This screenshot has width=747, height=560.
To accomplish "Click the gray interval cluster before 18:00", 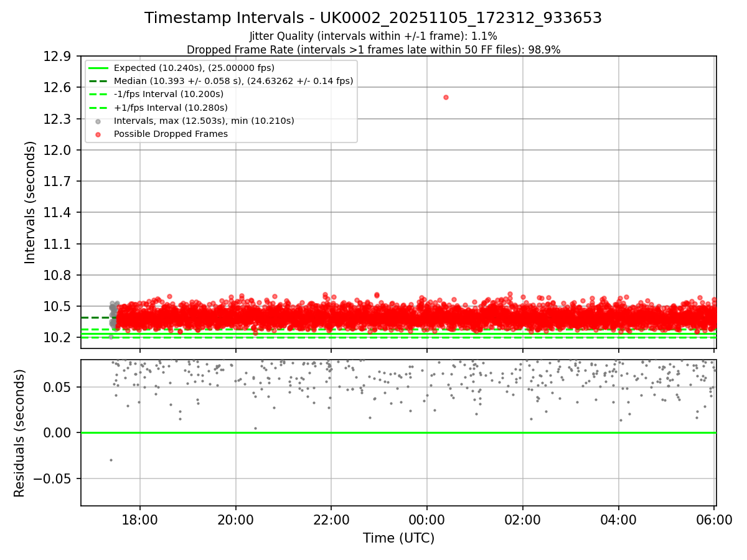I will 114,314.
